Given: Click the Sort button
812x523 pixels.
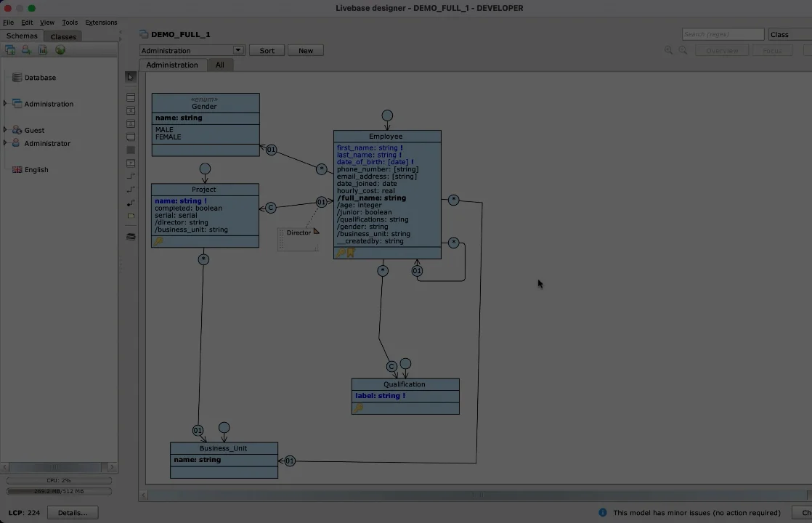Looking at the screenshot, I should (267, 50).
